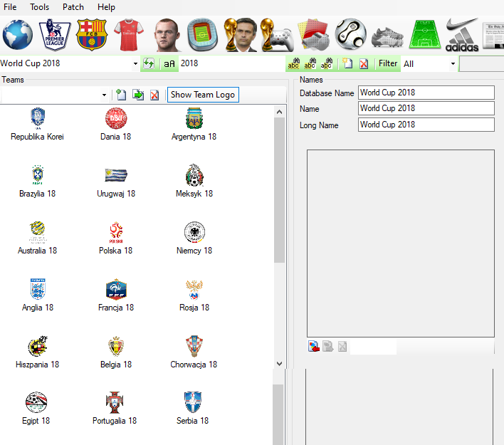Open the FC Barcelona teams icon
504x445 pixels.
92,34
